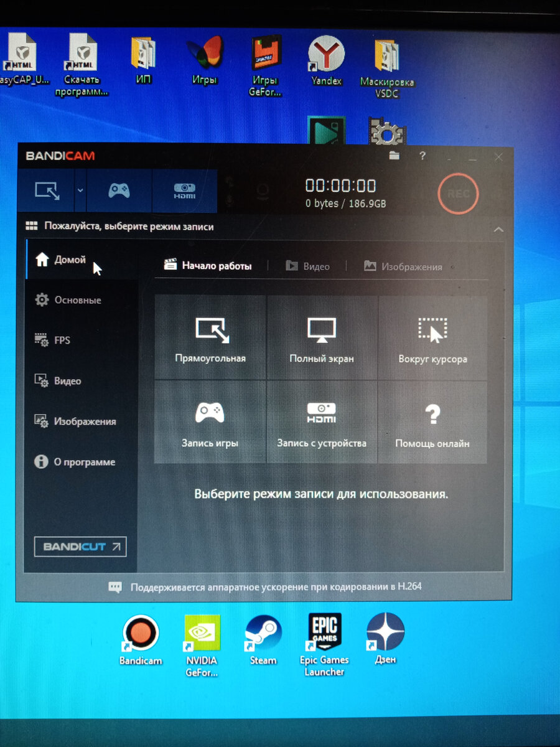Select rectangle screen recording mode in toolbar

pos(48,190)
